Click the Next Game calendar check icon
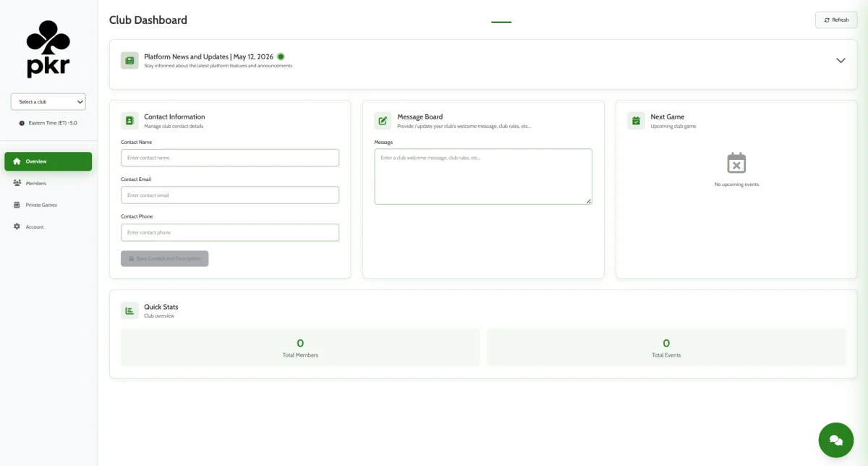 (x=636, y=121)
